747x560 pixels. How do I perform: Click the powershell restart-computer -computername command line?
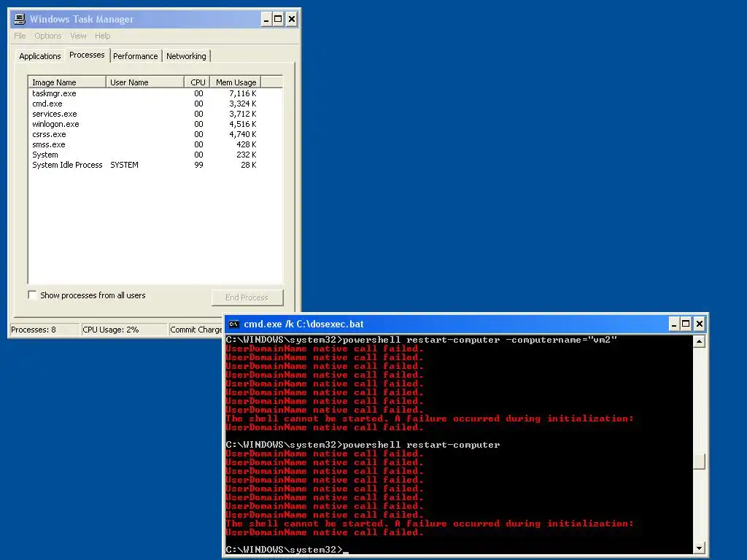click(x=422, y=340)
